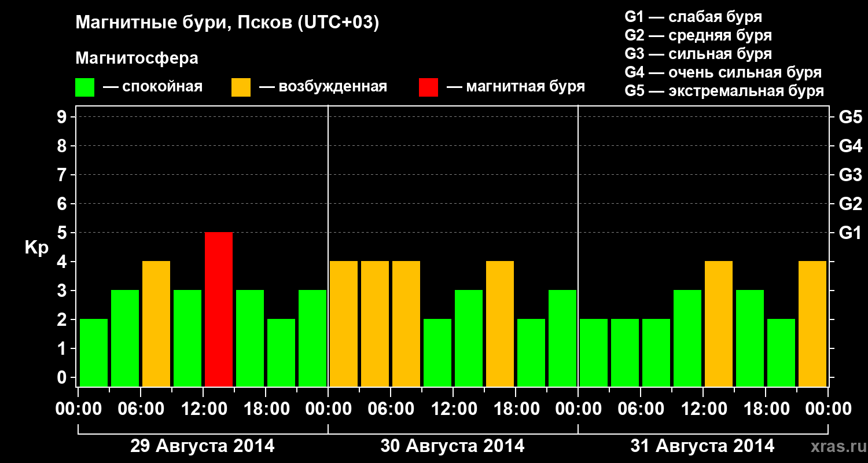Click the 'G1 — слабая буря' line
868x463 pixels.
pyautogui.click(x=693, y=17)
